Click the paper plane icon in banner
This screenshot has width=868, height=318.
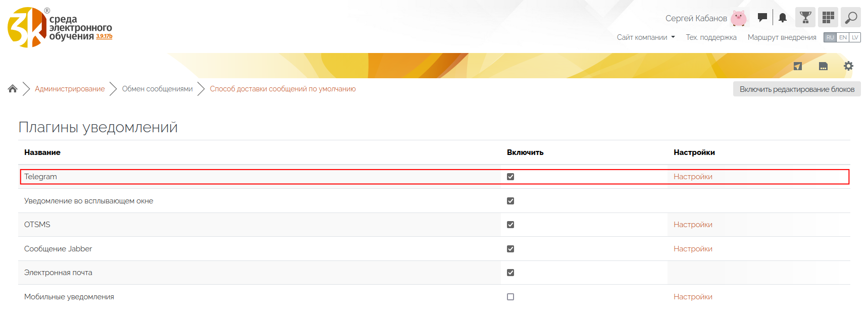click(x=798, y=66)
